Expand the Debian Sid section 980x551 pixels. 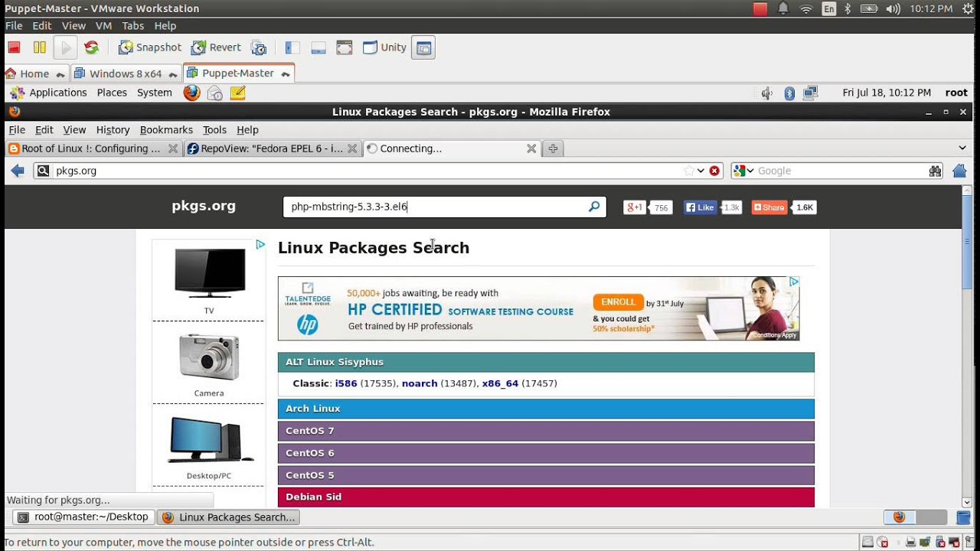tap(546, 497)
